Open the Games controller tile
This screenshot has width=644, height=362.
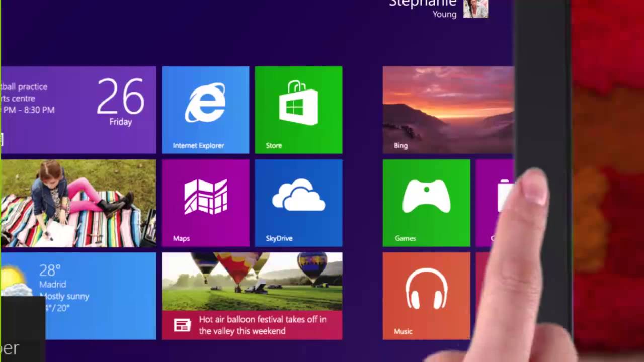pyautogui.click(x=427, y=203)
